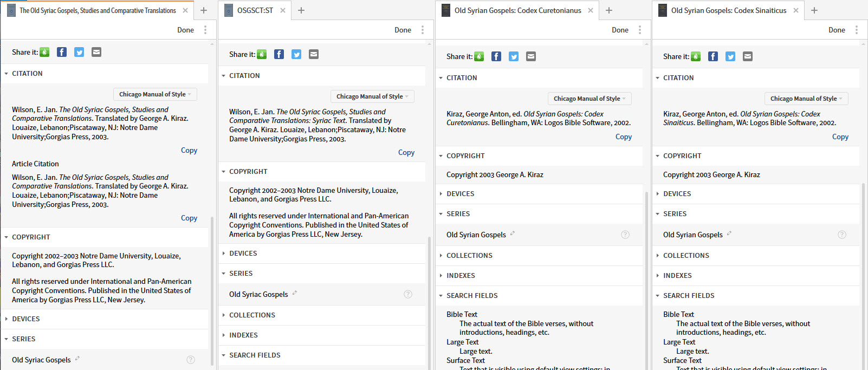Add new tab next to OSGSCT:ST tab
868x370 pixels.
(301, 10)
